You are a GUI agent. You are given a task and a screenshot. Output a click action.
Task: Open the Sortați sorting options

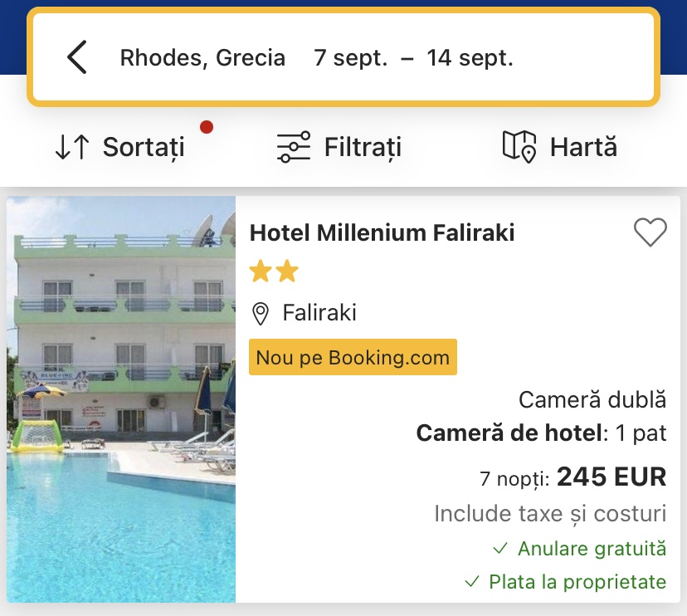[x=143, y=148]
